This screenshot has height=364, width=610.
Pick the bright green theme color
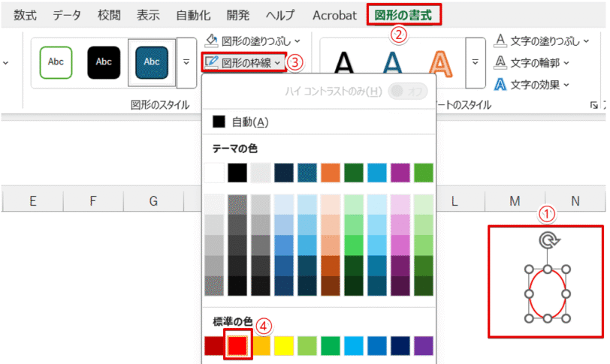(x=424, y=173)
